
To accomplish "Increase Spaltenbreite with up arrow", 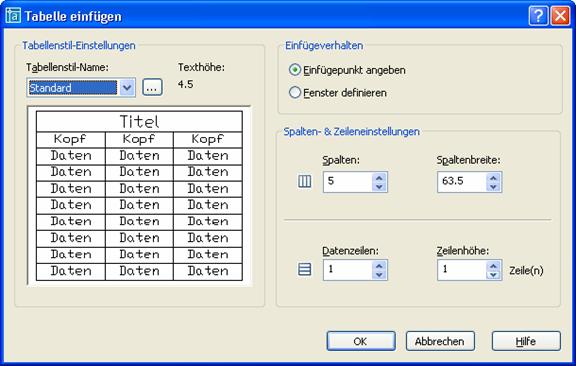I will click(x=493, y=177).
